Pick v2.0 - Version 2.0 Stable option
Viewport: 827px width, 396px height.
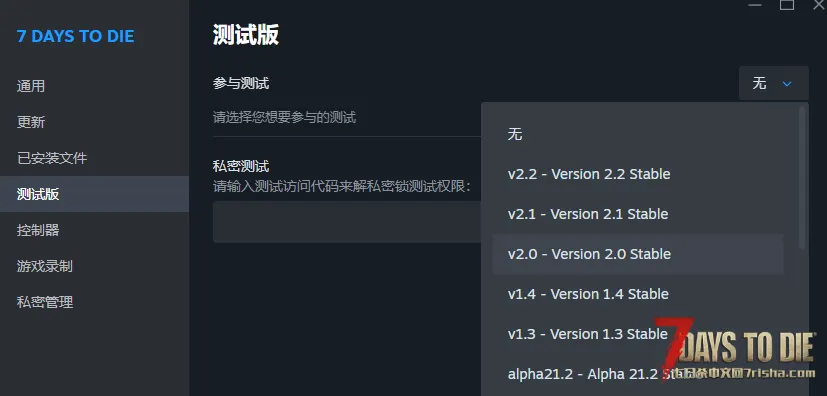(x=638, y=254)
